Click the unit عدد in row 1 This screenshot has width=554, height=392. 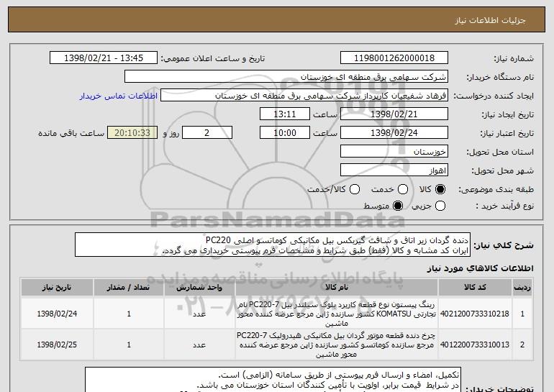[x=199, y=314]
